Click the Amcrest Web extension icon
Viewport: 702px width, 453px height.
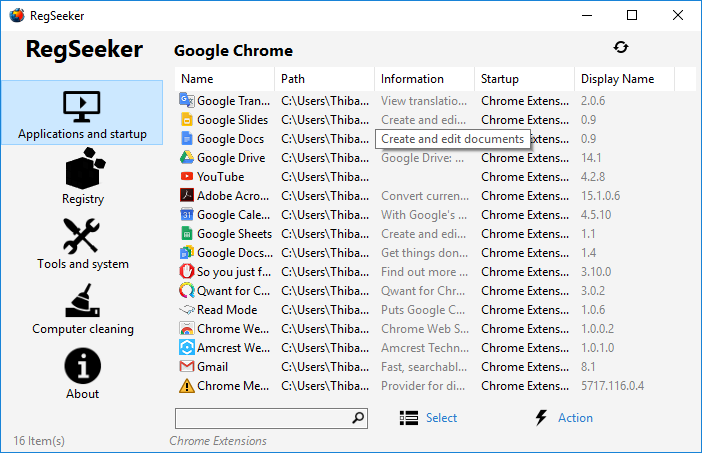click(187, 347)
